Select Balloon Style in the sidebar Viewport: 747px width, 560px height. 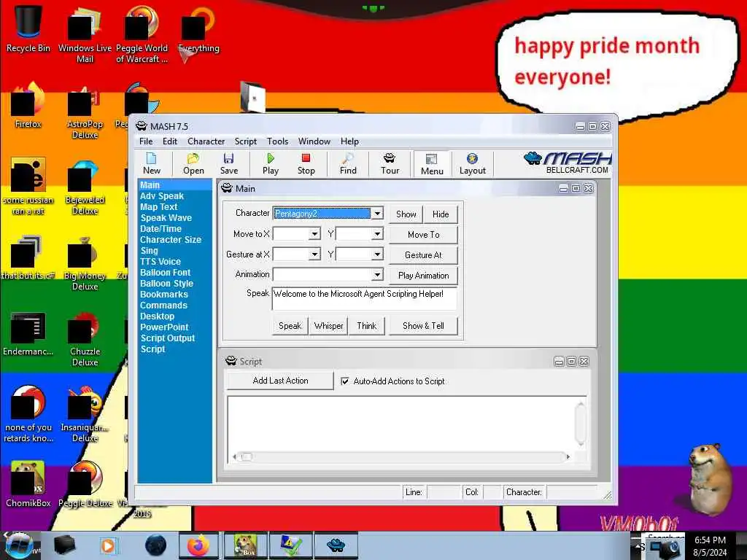tap(166, 284)
